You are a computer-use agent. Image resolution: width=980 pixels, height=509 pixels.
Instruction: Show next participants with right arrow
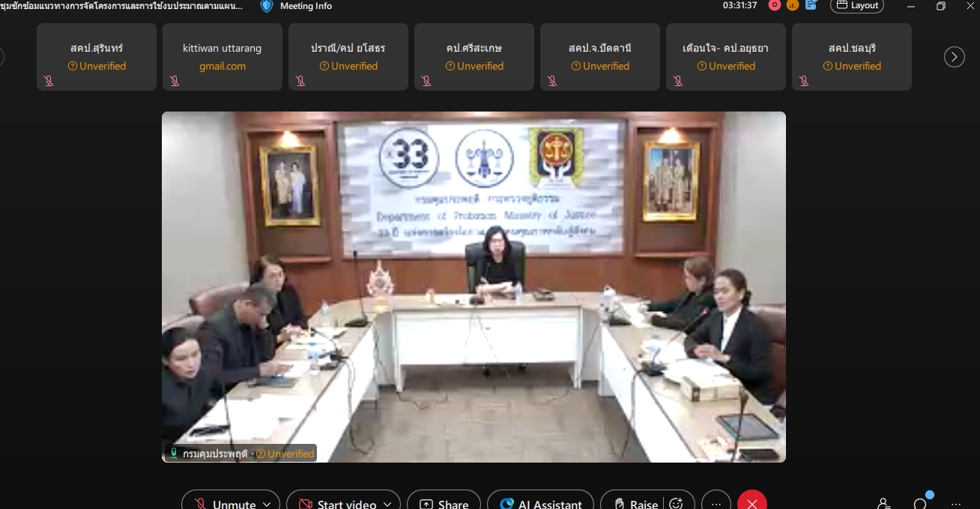tap(954, 57)
